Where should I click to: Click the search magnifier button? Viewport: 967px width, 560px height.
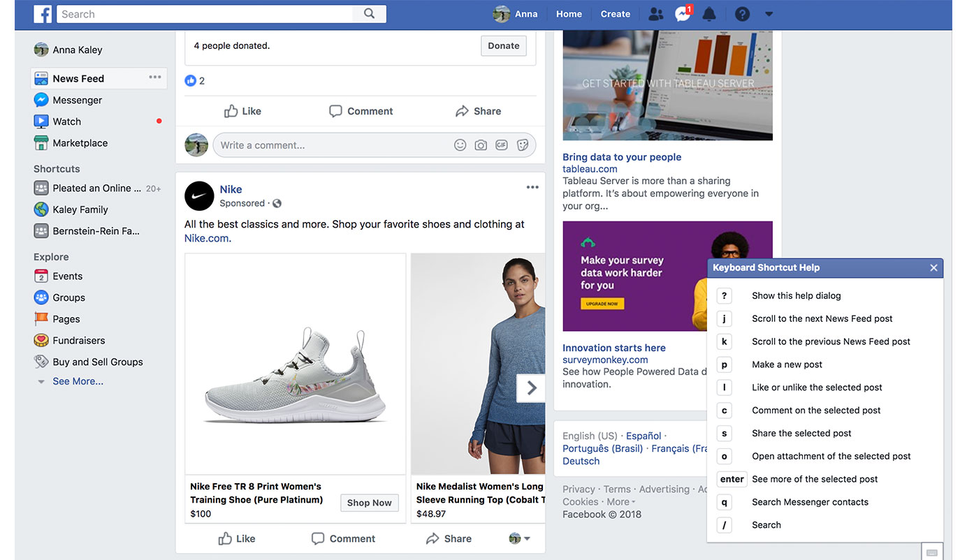coord(369,14)
